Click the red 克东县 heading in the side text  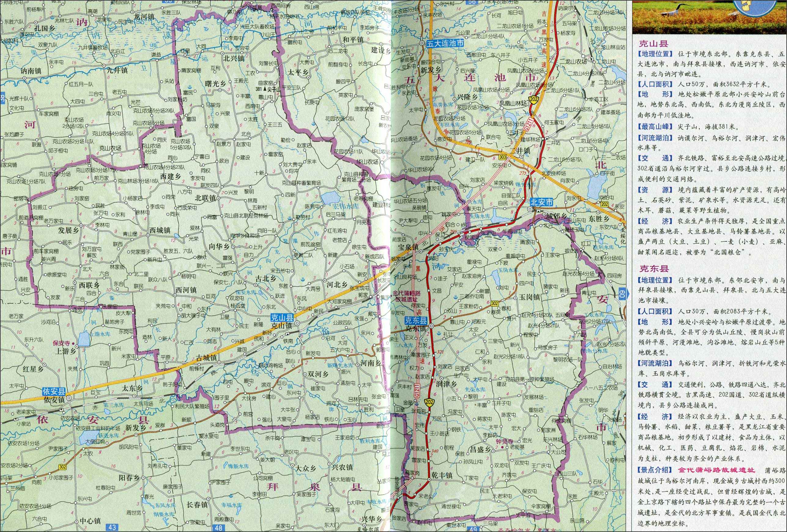[x=654, y=269]
